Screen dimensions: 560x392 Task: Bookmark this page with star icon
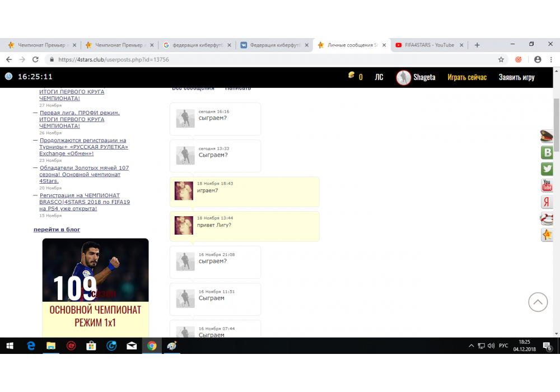coord(501,59)
